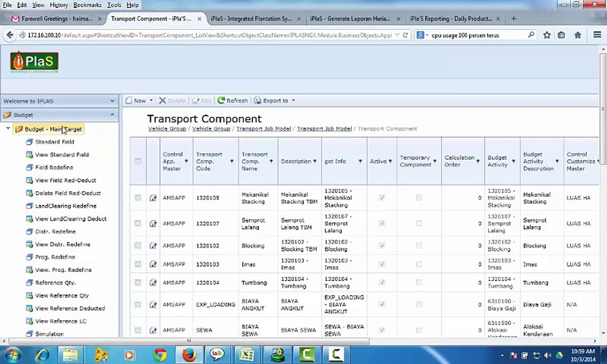The width and height of the screenshot is (607, 364).
Task: Open Chrome from the taskbar
Action: coord(160,354)
